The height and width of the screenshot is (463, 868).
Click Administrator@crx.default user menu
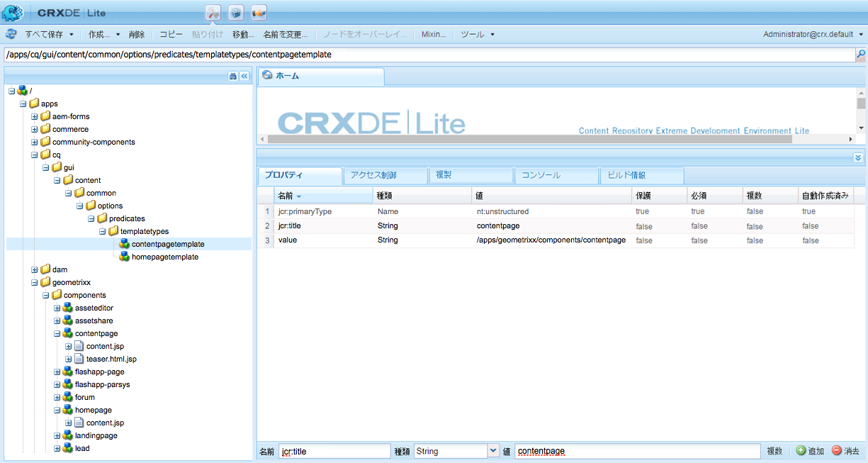[x=812, y=34]
